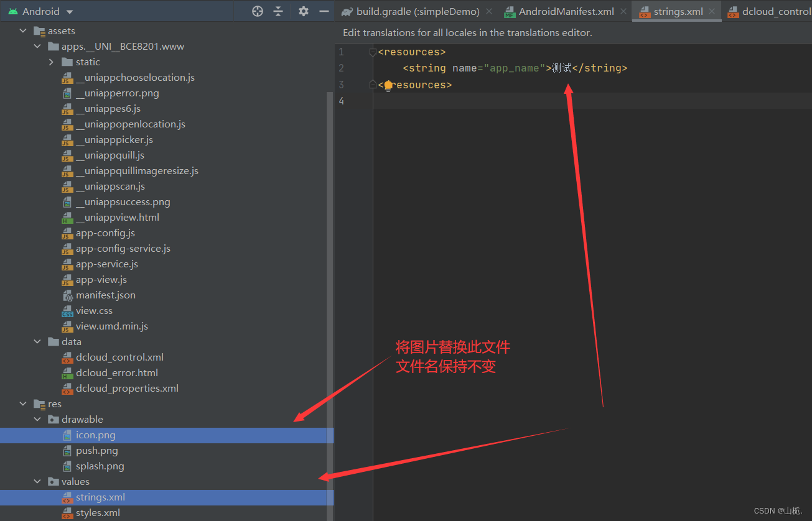
Task: Select dcloud_properties.xml file
Action: (127, 388)
